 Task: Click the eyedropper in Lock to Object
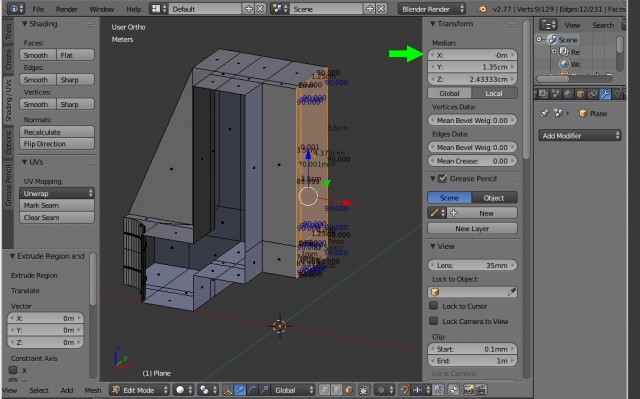[x=511, y=292]
